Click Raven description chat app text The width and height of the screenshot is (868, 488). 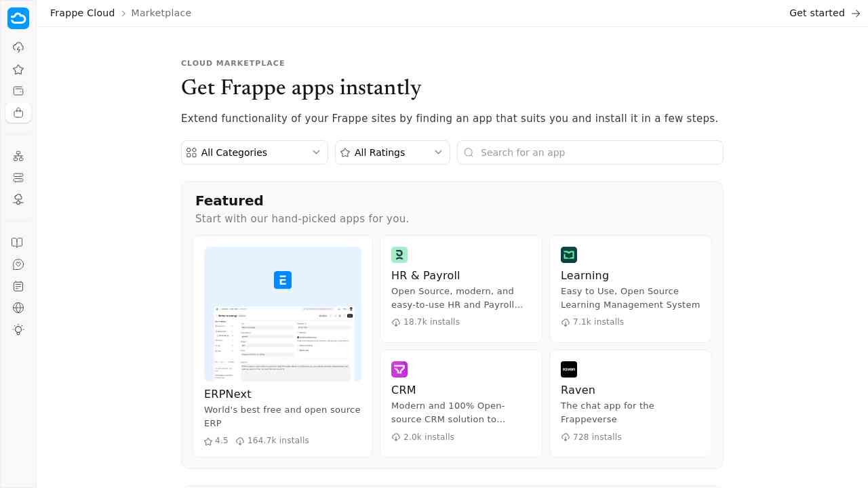point(608,412)
